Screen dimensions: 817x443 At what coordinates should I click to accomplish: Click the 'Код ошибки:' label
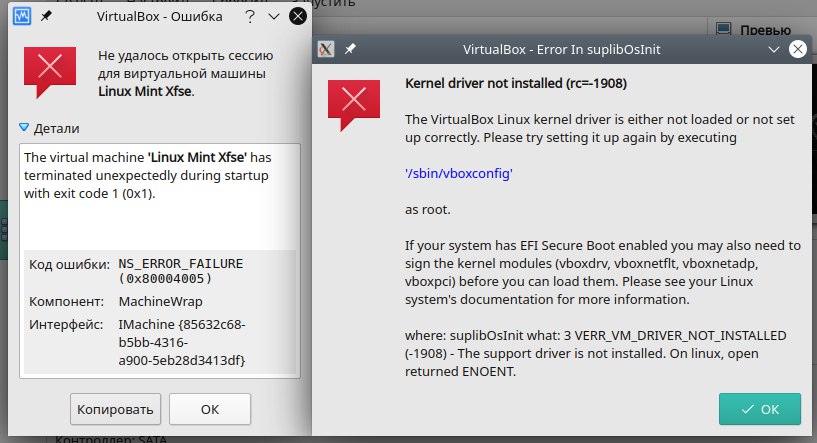[69, 264]
